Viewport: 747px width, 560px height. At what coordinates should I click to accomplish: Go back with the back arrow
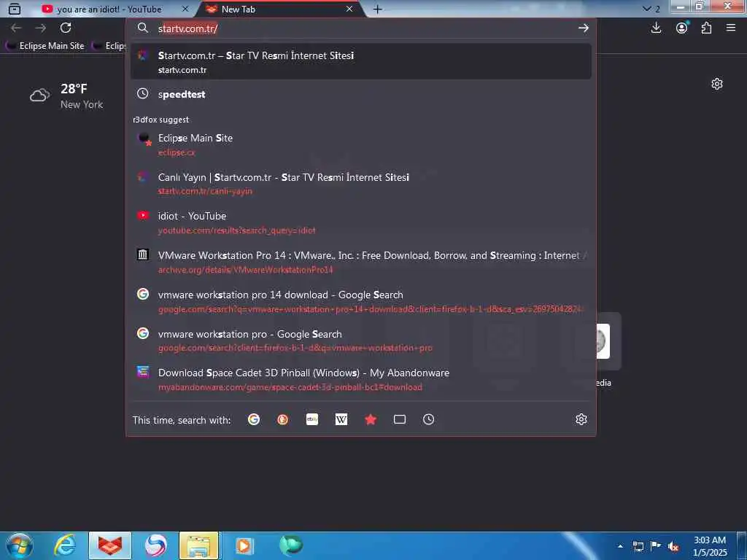click(16, 28)
